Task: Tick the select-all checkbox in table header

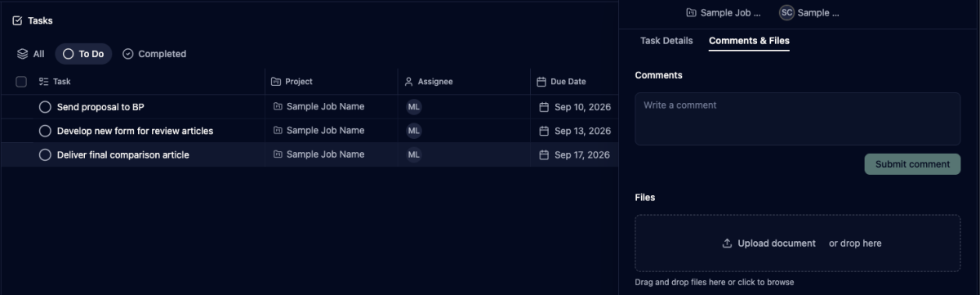Action: tap(21, 82)
